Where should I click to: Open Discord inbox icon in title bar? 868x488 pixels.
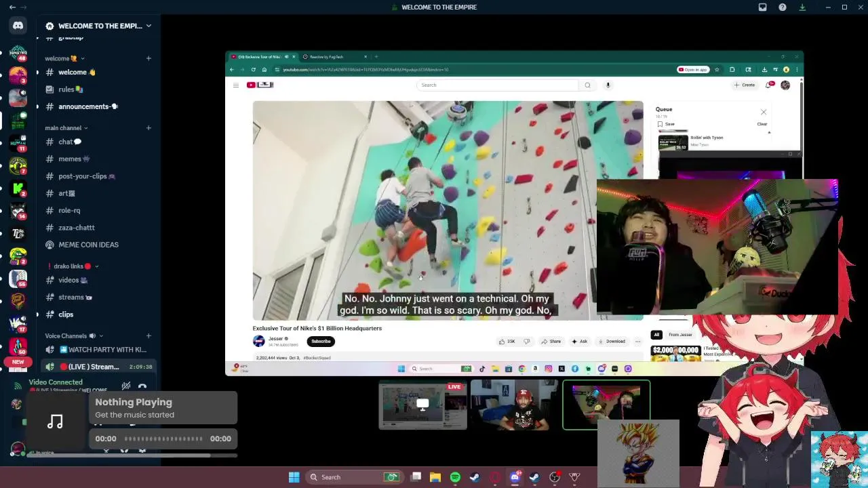coord(762,7)
